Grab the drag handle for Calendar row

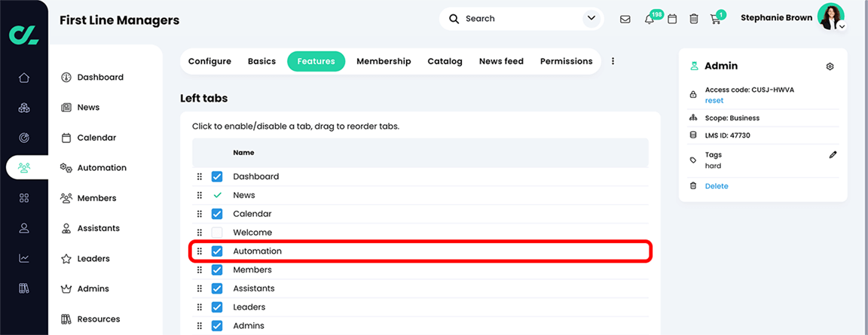(200, 214)
